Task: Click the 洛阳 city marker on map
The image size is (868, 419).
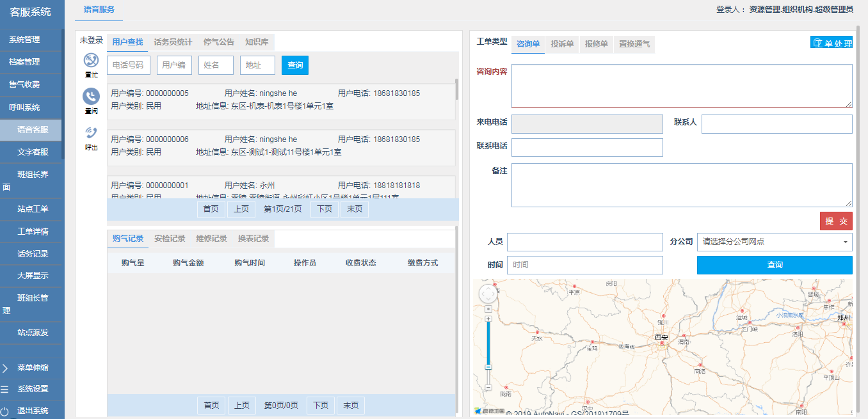Action: [798, 328]
